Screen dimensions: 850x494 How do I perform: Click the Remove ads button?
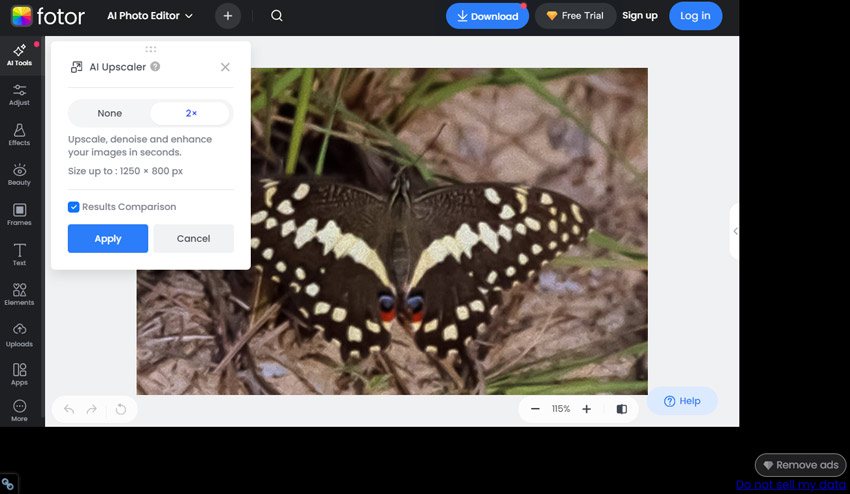click(x=800, y=465)
